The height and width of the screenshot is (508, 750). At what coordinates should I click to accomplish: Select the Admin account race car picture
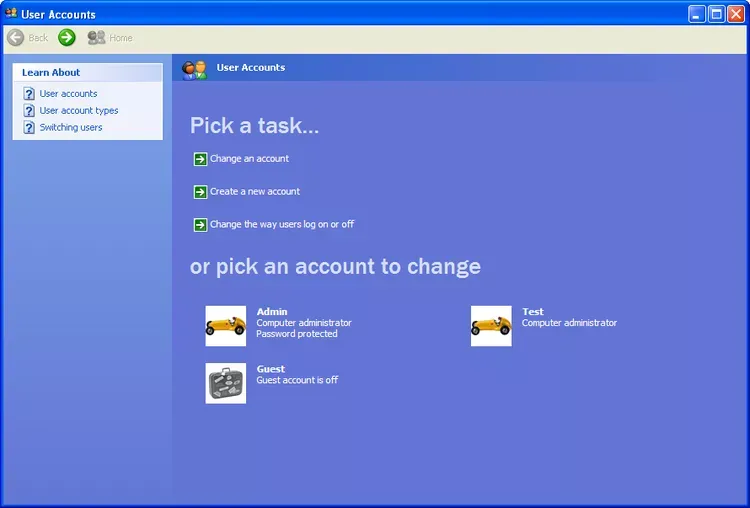click(225, 326)
